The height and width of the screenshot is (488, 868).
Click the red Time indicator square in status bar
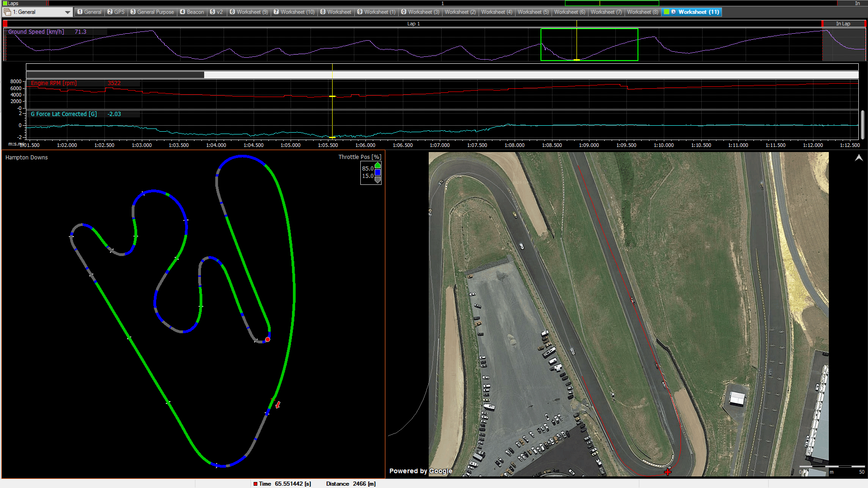point(255,484)
